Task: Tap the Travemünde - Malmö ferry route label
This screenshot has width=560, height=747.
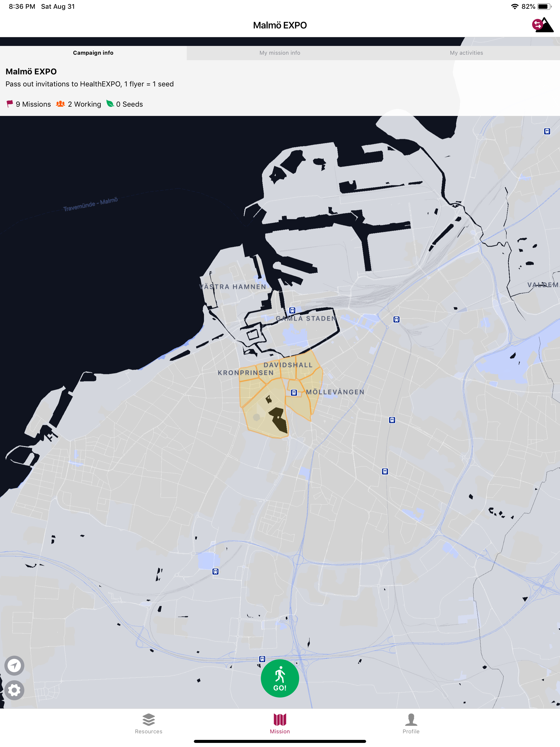Action: pos(91,204)
